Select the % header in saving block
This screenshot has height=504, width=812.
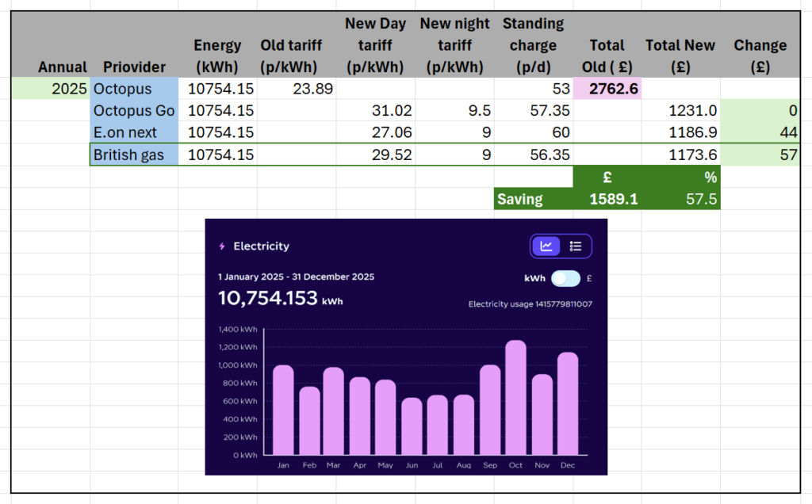point(680,177)
